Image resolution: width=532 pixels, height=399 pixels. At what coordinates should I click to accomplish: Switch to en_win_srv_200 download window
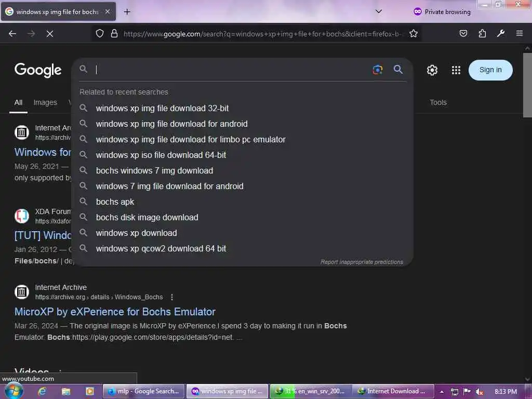311,391
